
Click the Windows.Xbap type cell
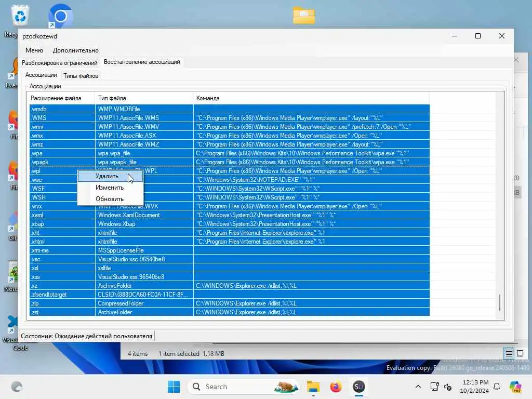click(x=144, y=223)
